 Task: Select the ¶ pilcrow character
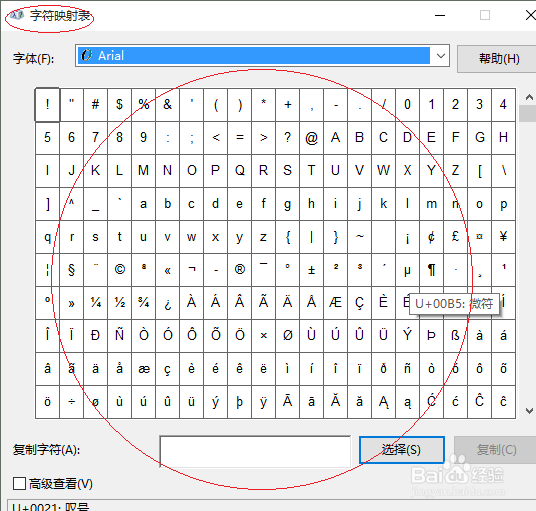pos(431,270)
